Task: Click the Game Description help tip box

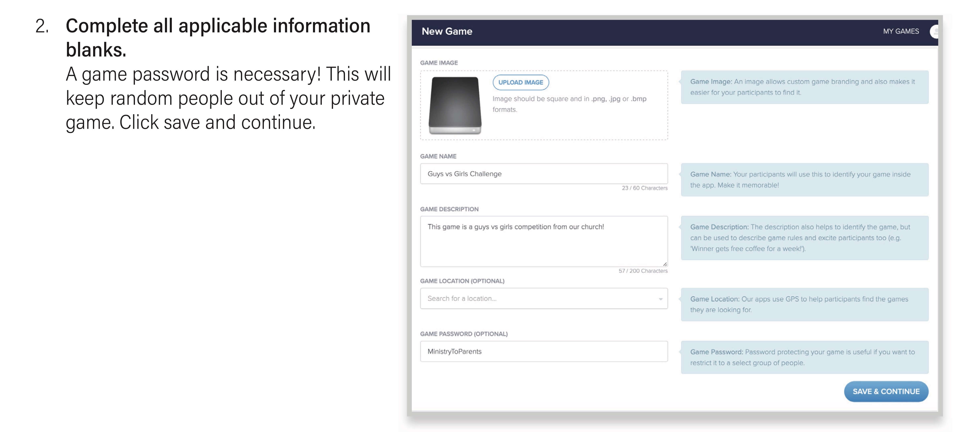Action: pos(804,238)
